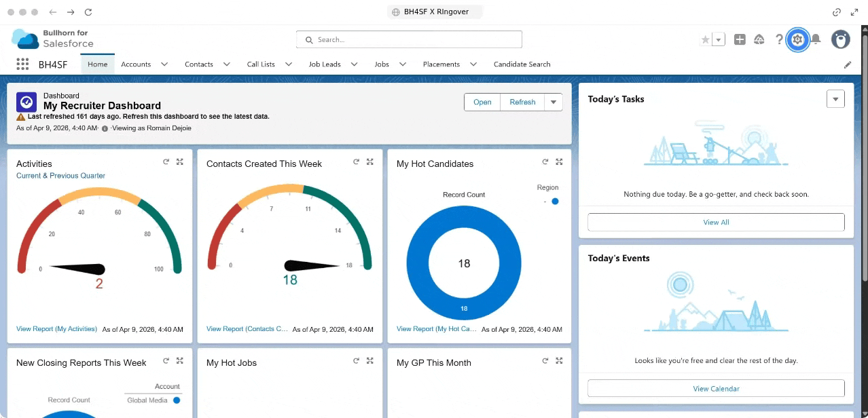Viewport: 868px width, 418px height.
Task: Refresh New Closing Reports This Week widget
Action: [166, 360]
